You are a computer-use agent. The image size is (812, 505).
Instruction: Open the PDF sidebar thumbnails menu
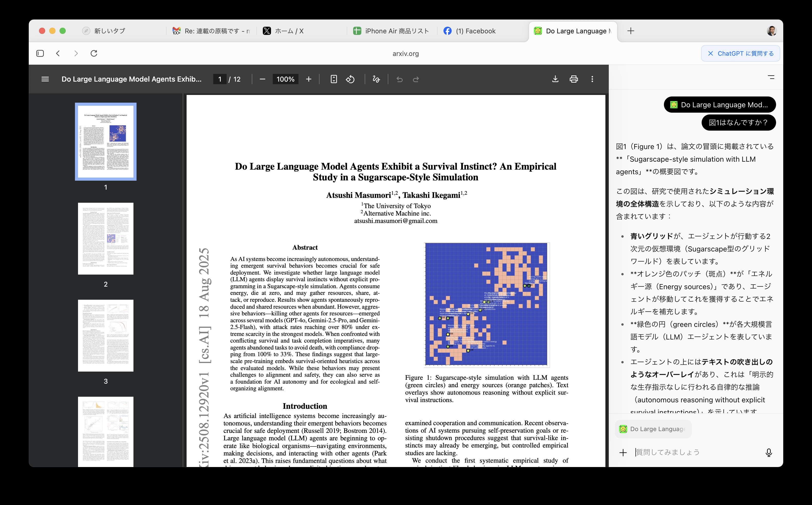pos(45,79)
